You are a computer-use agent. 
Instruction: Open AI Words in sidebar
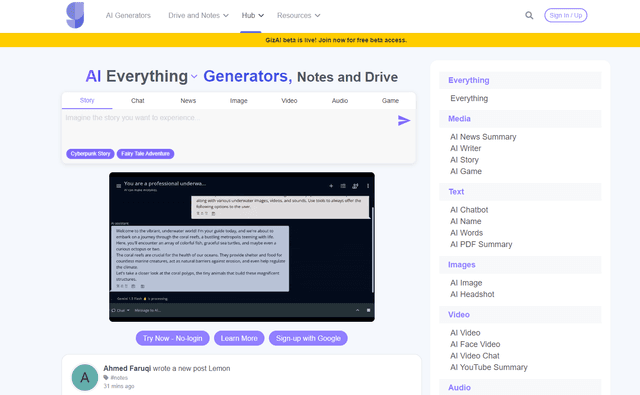pyautogui.click(x=467, y=233)
